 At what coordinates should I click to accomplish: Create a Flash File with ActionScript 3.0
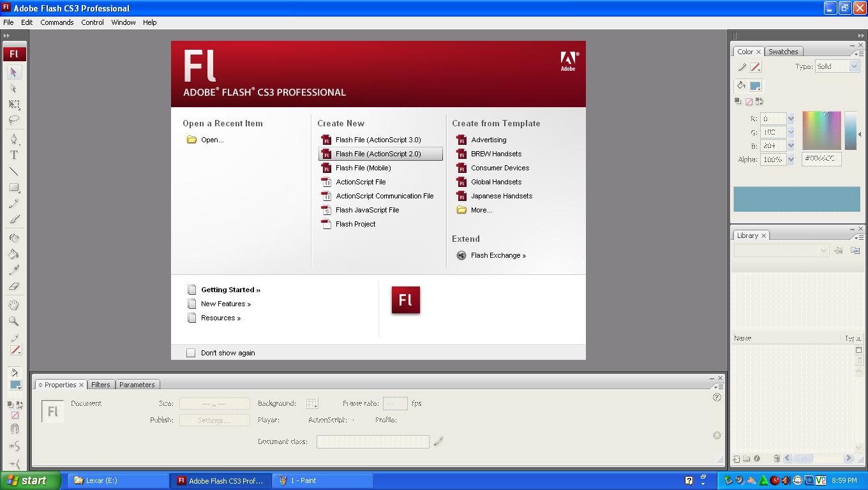click(x=377, y=140)
